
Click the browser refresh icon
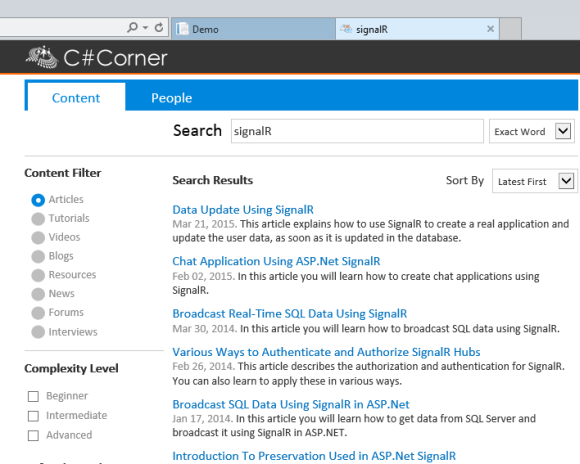[x=159, y=27]
